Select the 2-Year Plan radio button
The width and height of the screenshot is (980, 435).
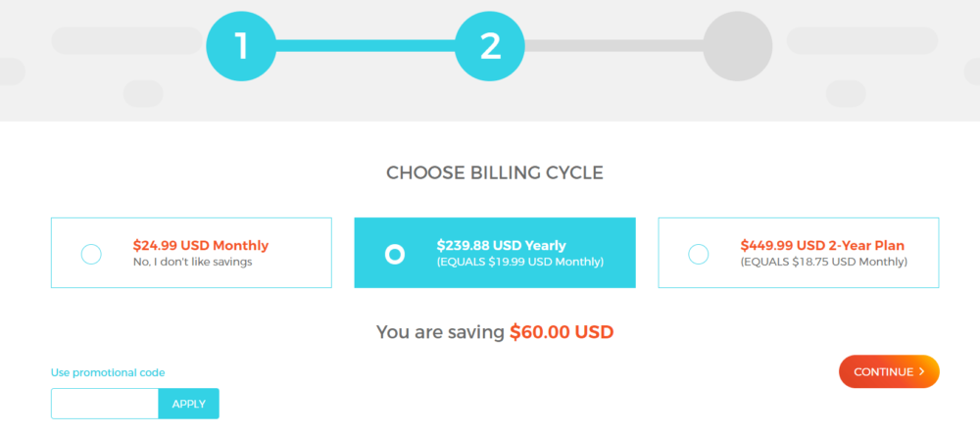698,255
